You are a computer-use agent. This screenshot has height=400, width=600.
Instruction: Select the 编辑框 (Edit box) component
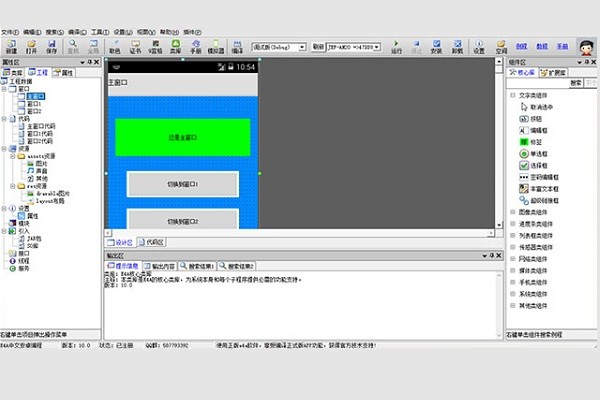pos(538,131)
